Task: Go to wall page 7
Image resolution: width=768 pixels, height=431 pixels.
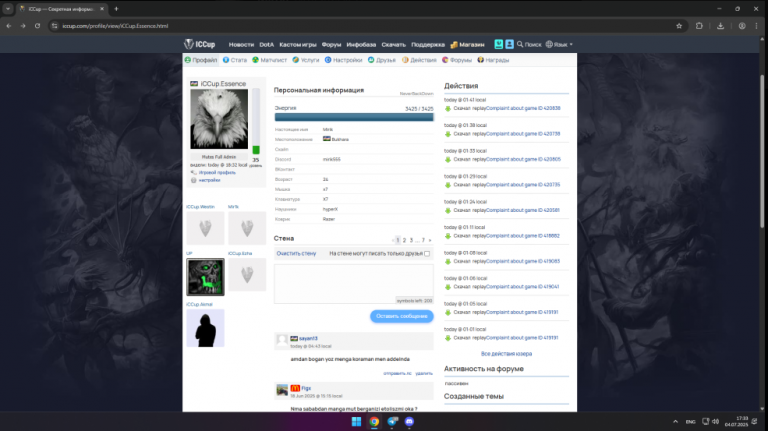Action: 423,240
